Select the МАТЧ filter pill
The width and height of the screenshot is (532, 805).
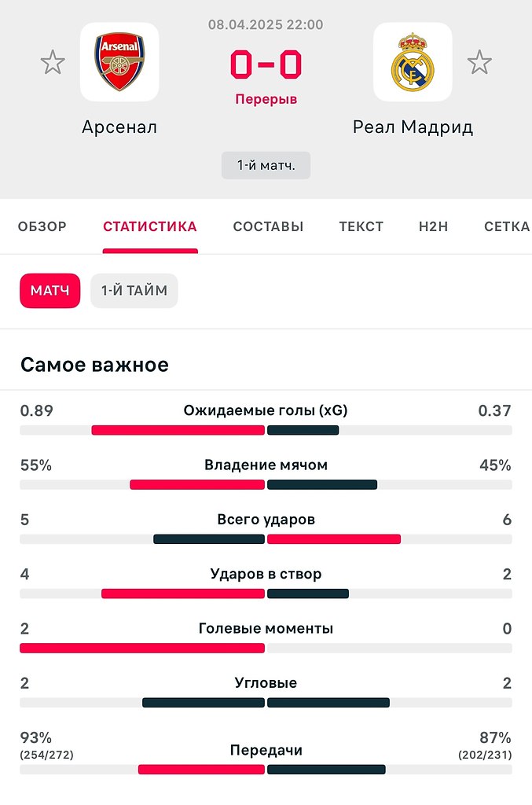50,291
